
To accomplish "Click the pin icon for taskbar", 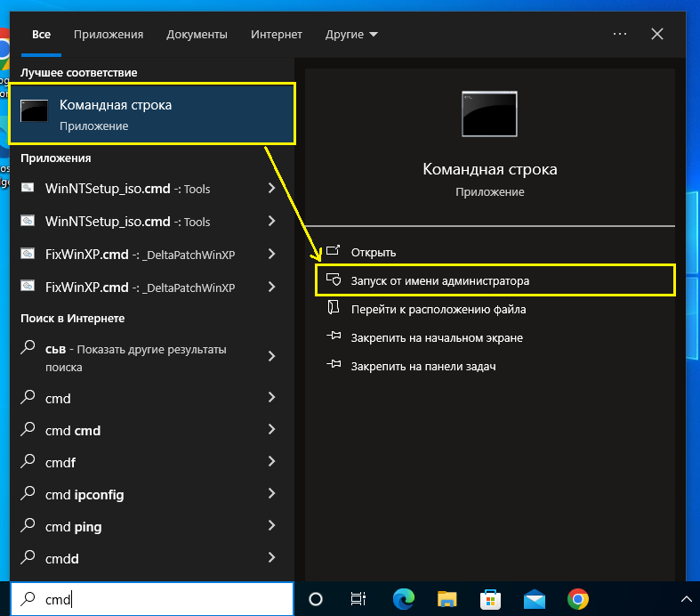I will point(334,364).
